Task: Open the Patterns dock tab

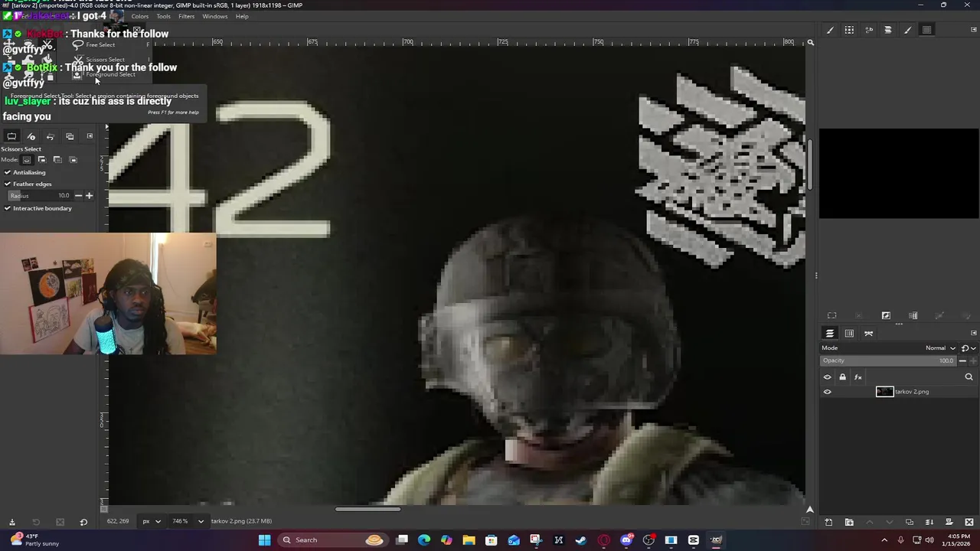Action: pyautogui.click(x=849, y=30)
